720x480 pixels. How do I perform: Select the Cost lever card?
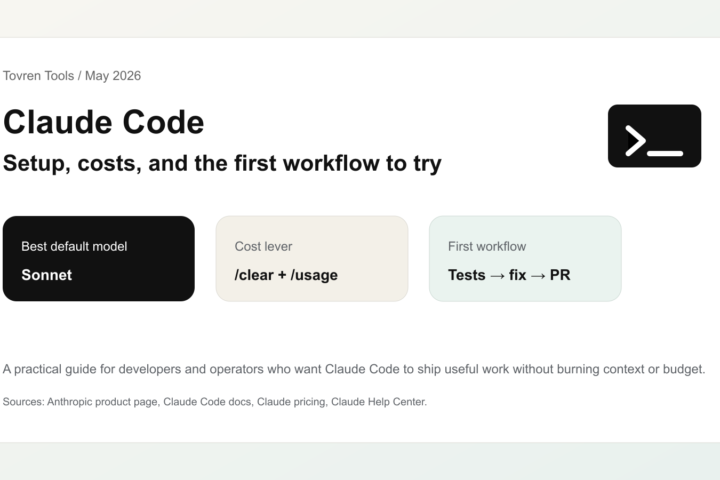pyautogui.click(x=312, y=259)
